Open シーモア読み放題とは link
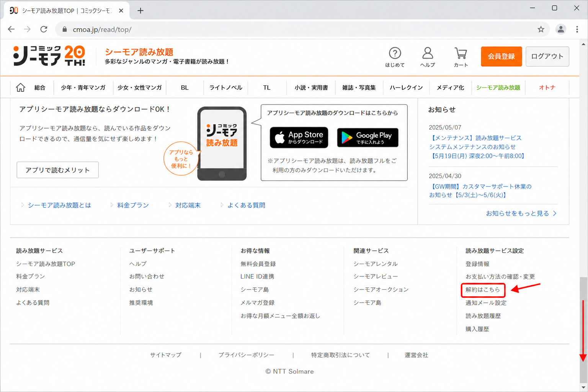The width and height of the screenshot is (588, 392). click(59, 205)
